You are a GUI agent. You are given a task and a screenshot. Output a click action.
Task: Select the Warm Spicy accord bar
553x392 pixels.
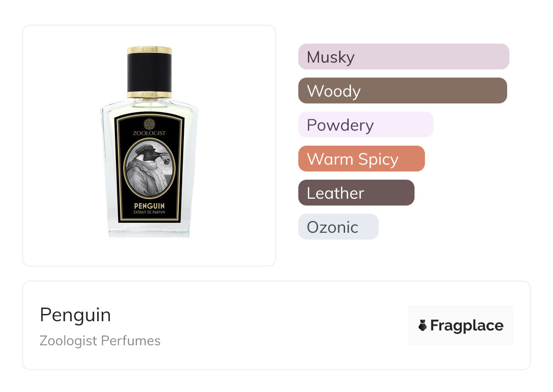coord(361,159)
